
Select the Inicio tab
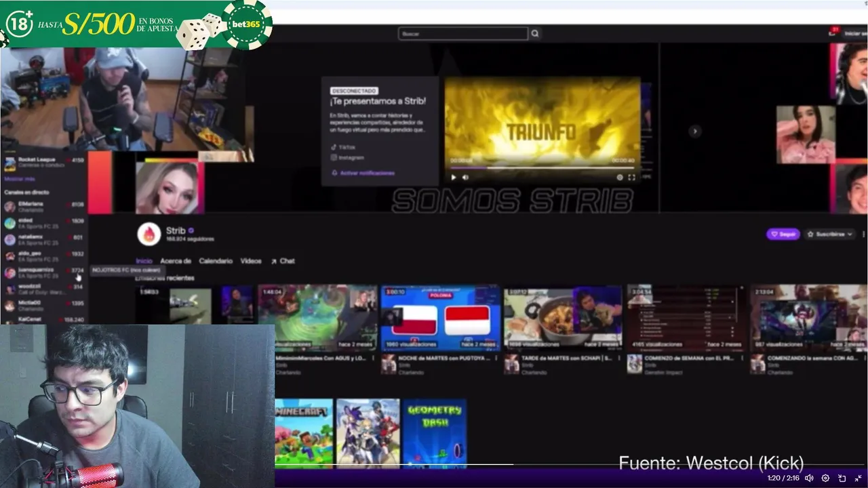(144, 261)
